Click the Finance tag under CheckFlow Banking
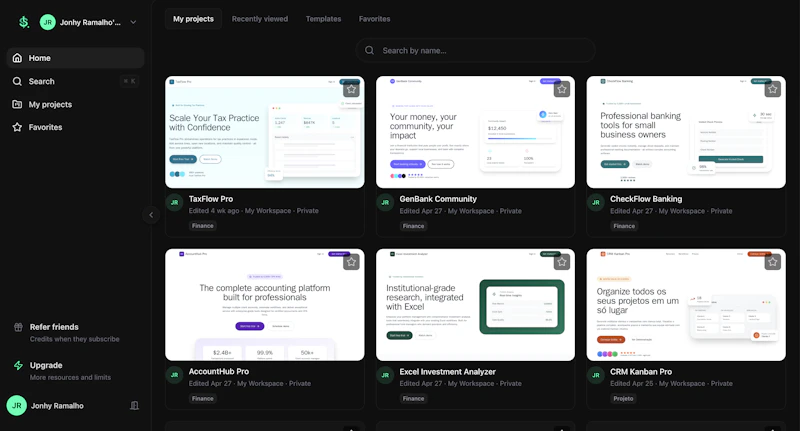Screen dimensions: 800x431 pos(624,226)
